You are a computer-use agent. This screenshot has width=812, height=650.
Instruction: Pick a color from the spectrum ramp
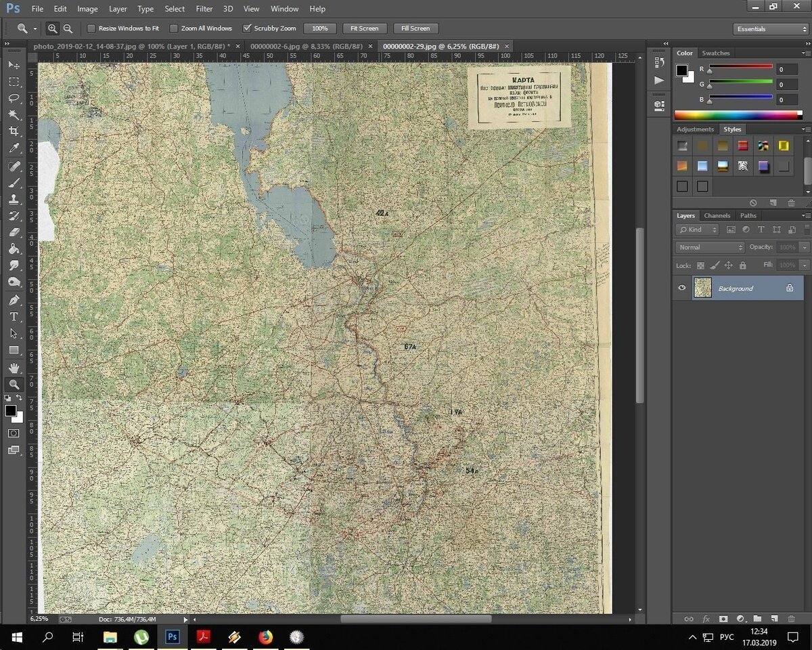[738, 115]
